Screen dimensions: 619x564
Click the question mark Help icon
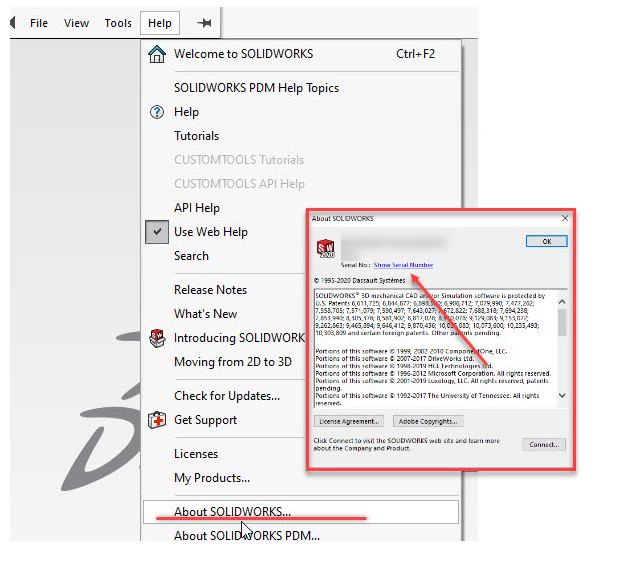point(156,112)
